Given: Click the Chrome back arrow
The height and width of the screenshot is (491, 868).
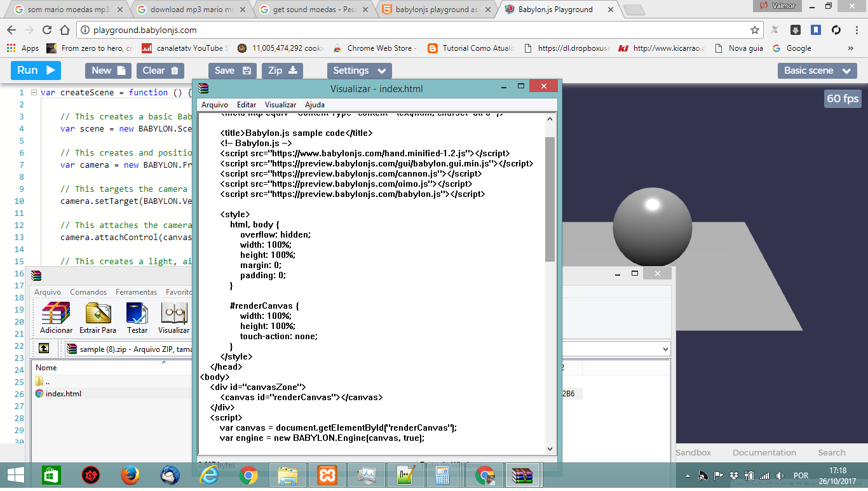Looking at the screenshot, I should pyautogui.click(x=11, y=30).
